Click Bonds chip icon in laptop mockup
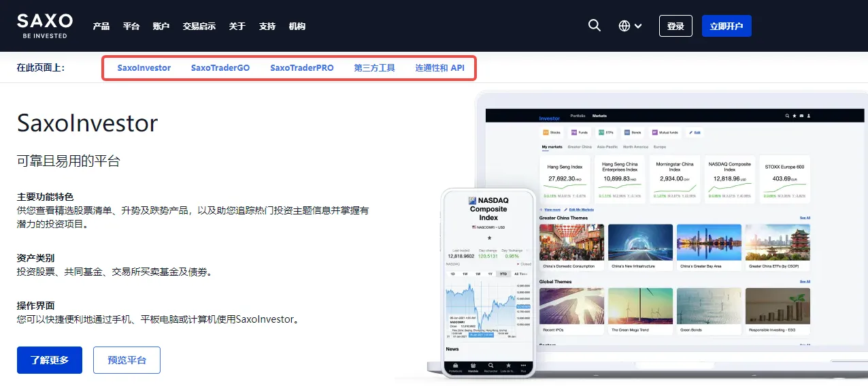The width and height of the screenshot is (868, 386). pos(627,132)
